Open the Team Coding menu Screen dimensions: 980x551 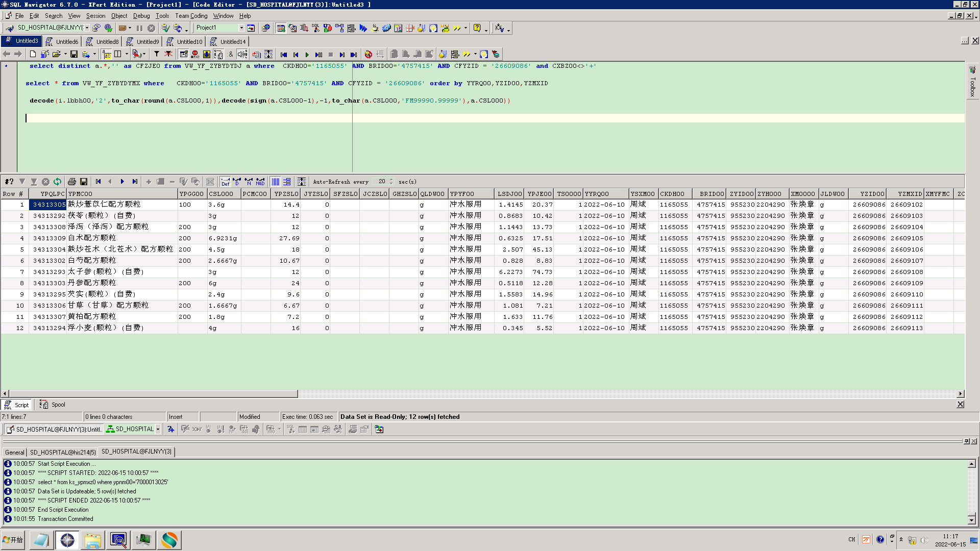point(191,16)
